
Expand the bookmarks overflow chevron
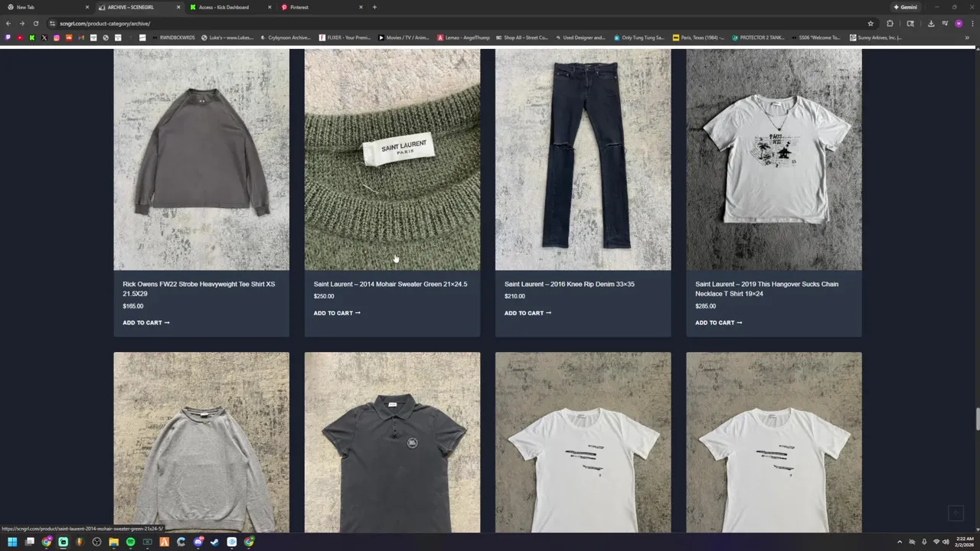point(967,37)
